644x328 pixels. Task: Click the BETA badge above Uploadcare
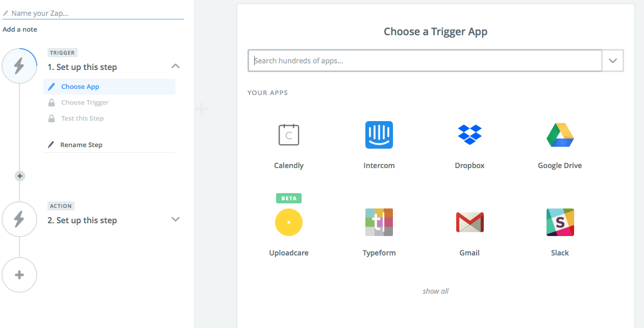(x=289, y=198)
